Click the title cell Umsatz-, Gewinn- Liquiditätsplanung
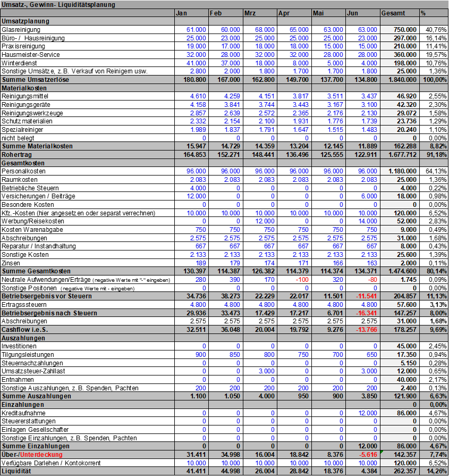This screenshot has height=476, width=449. [x=58, y=4]
